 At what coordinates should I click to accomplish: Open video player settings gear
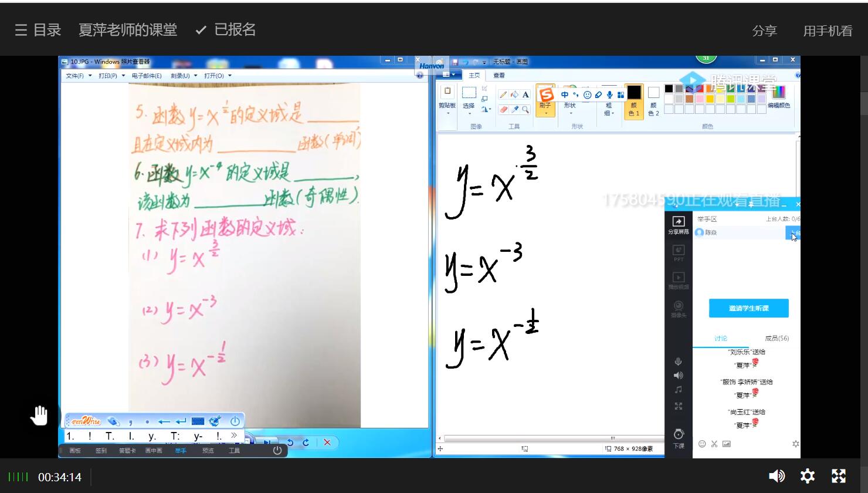click(808, 476)
